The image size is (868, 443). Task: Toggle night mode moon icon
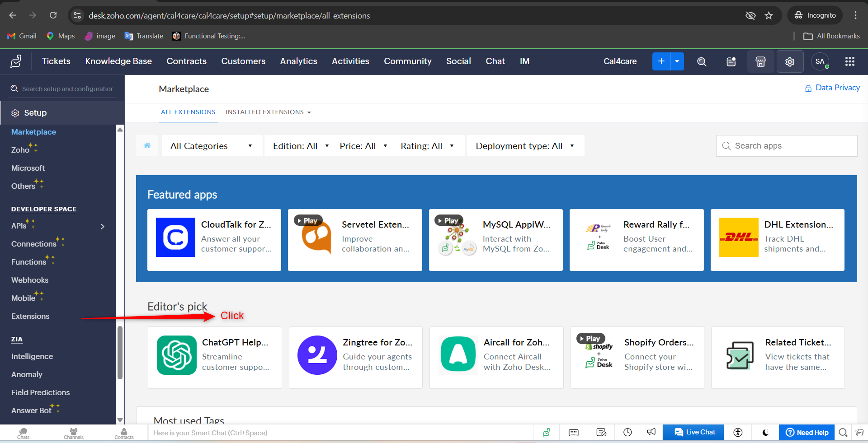(765, 433)
